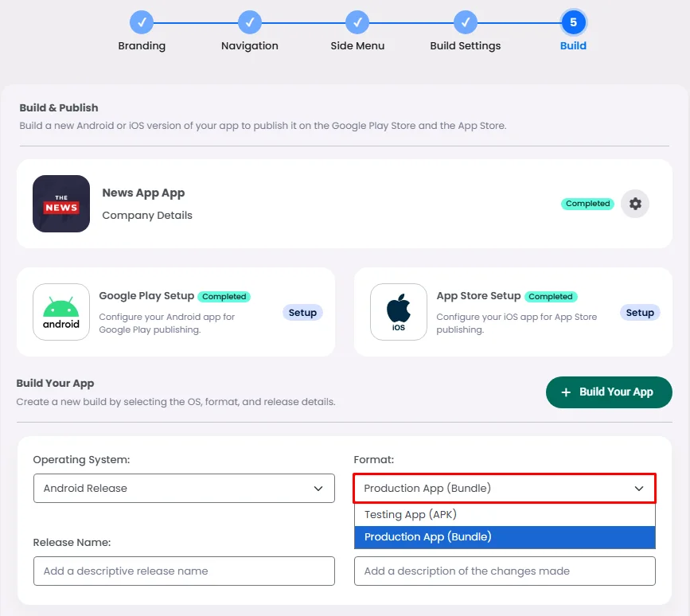The image size is (690, 616).
Task: Click the Apple iOS icon
Action: (x=399, y=312)
